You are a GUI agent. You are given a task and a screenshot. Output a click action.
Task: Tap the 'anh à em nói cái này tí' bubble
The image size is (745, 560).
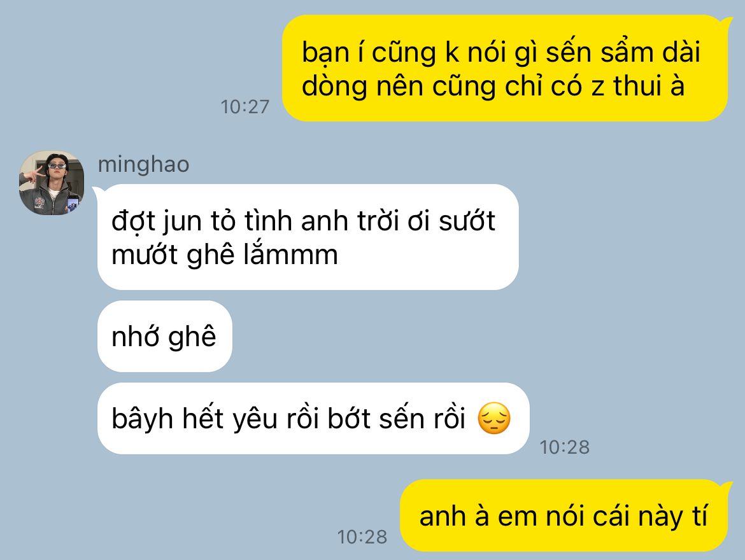click(x=564, y=515)
